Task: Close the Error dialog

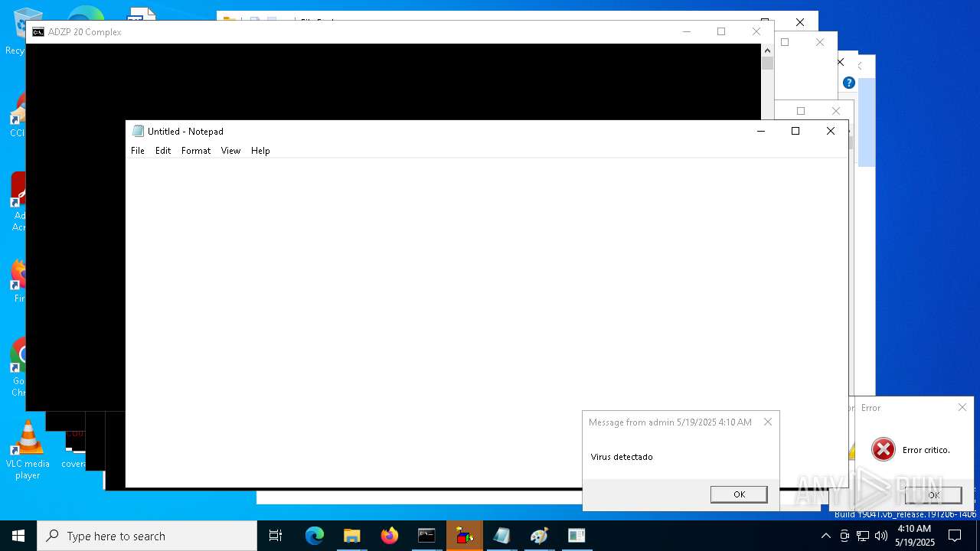Action: pos(962,407)
